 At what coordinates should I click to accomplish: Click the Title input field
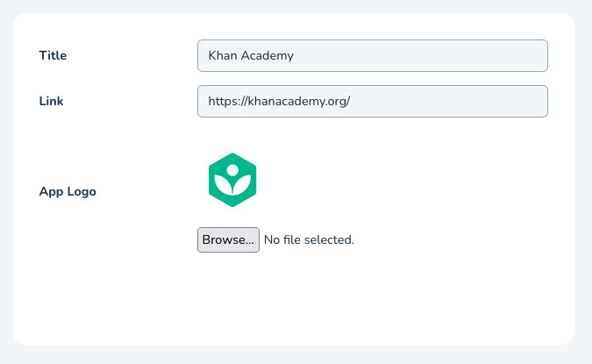(372, 55)
